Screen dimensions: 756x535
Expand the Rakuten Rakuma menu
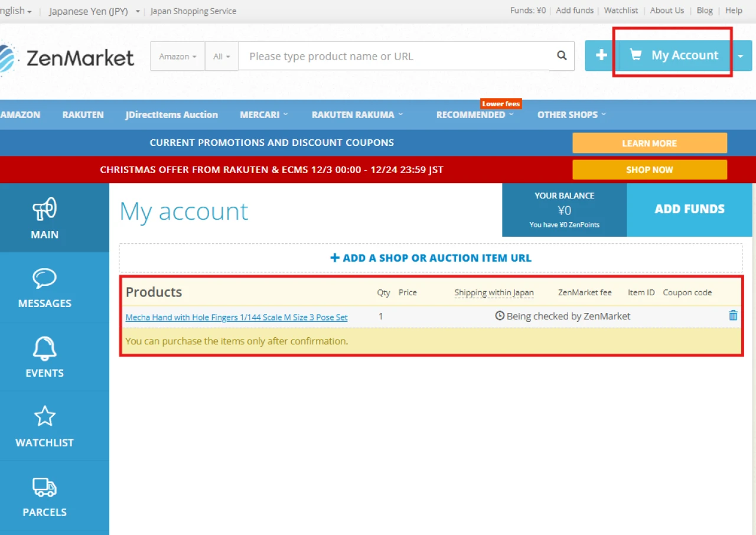357,115
